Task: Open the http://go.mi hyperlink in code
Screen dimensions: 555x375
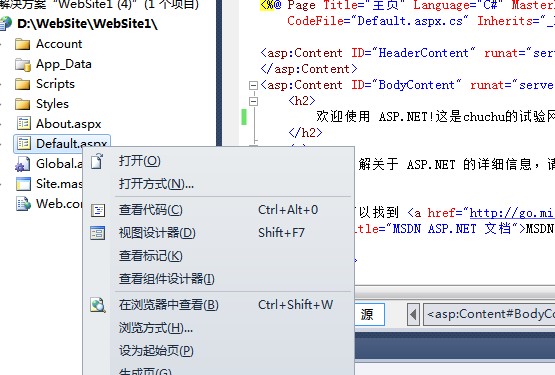Action: point(511,213)
